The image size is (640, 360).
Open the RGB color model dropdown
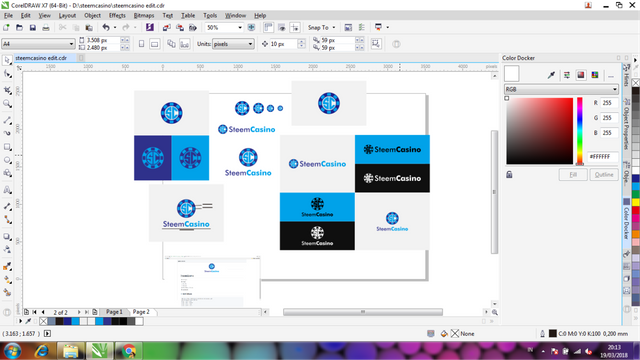(x=614, y=89)
